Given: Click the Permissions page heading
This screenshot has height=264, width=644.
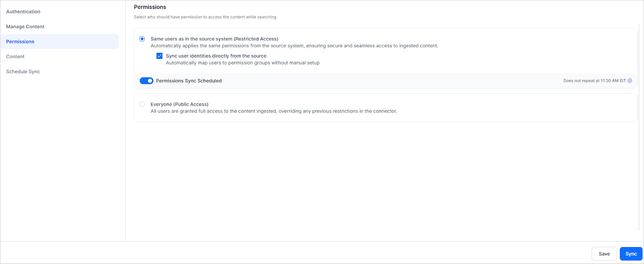Looking at the screenshot, I should tap(150, 7).
